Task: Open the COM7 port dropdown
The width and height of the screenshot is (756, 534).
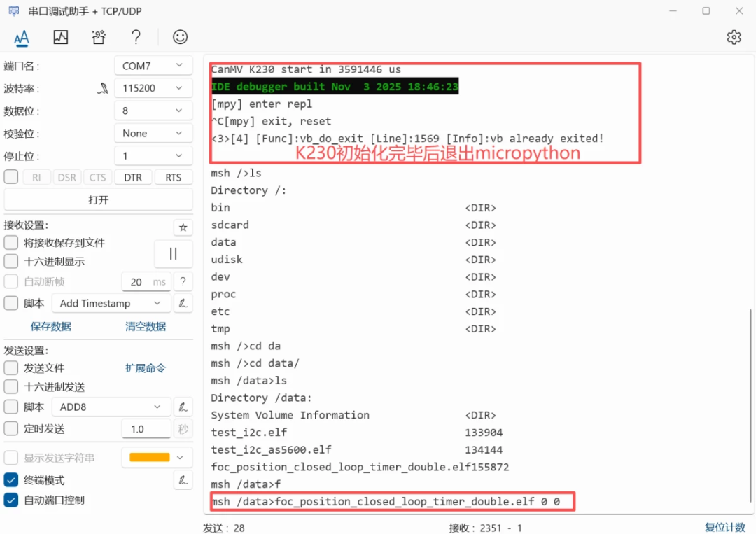Action: pos(153,65)
